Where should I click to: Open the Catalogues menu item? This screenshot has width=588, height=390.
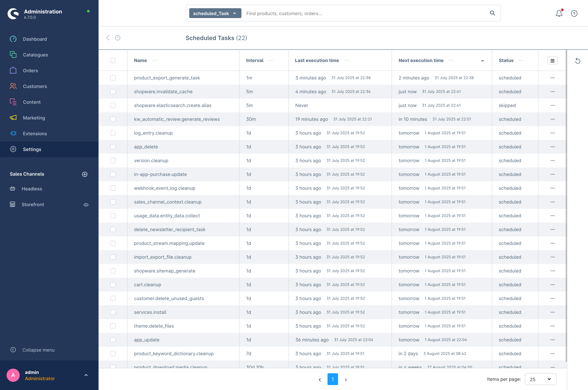[35, 55]
